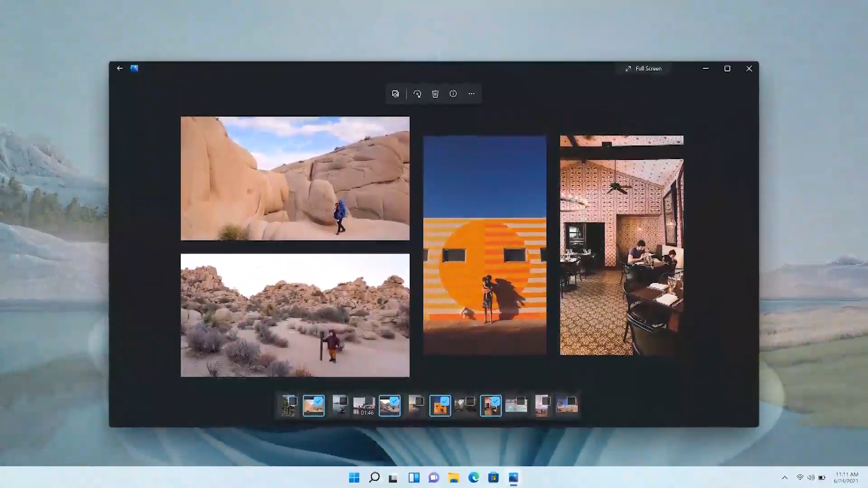Uncheck the restaurant interior photo in the filmstrip
The image size is (868, 488).
coord(491,405)
